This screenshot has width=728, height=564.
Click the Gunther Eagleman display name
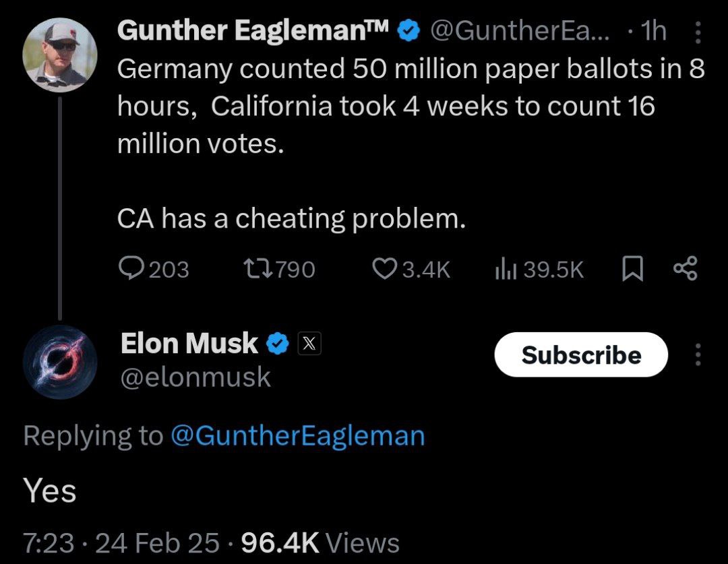click(253, 30)
